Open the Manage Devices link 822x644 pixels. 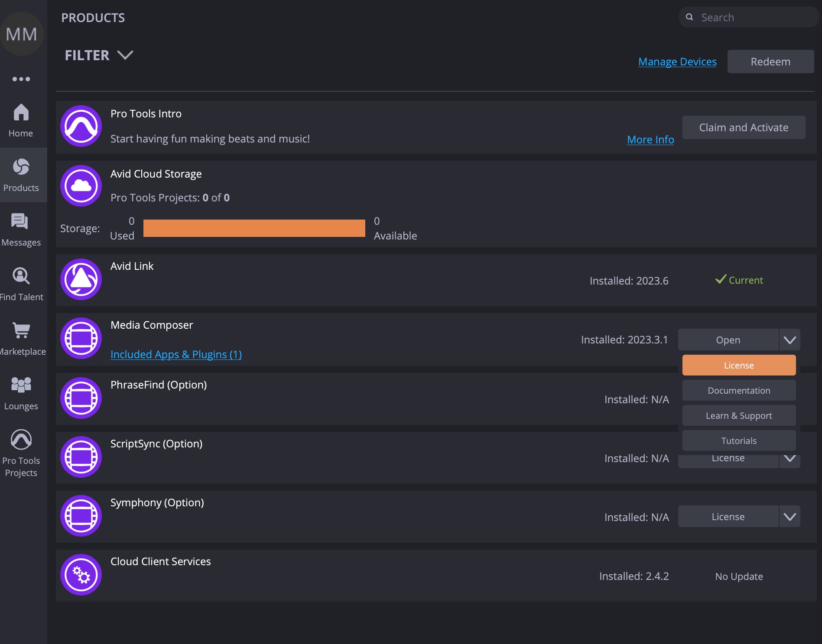click(677, 61)
